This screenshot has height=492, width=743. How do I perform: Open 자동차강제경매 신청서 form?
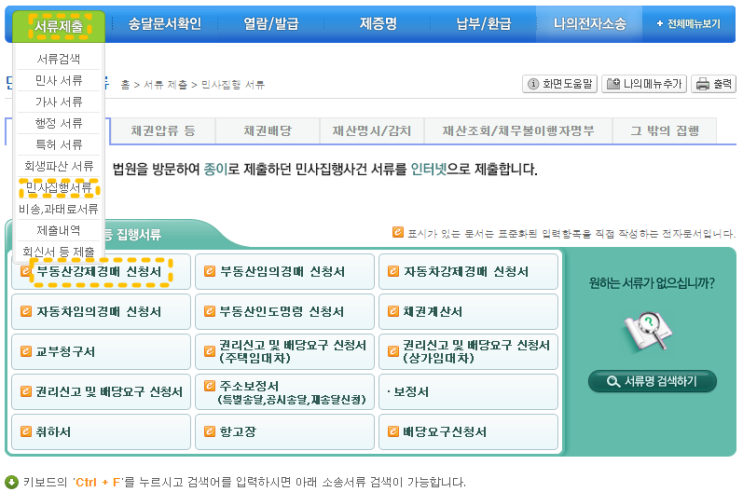tap(468, 272)
